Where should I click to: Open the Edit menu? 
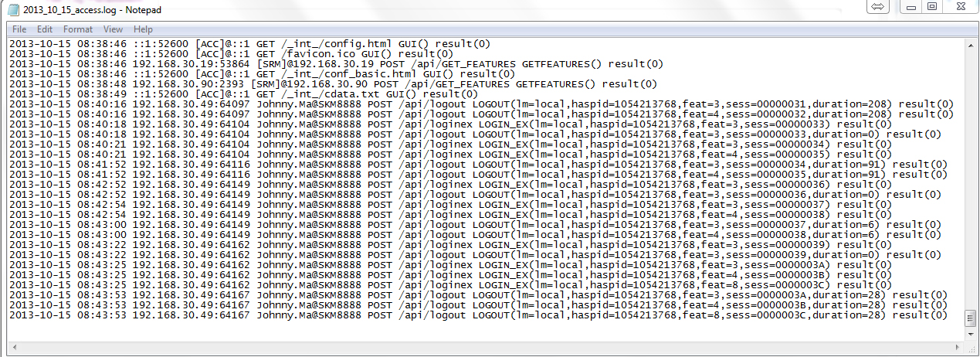[x=45, y=29]
